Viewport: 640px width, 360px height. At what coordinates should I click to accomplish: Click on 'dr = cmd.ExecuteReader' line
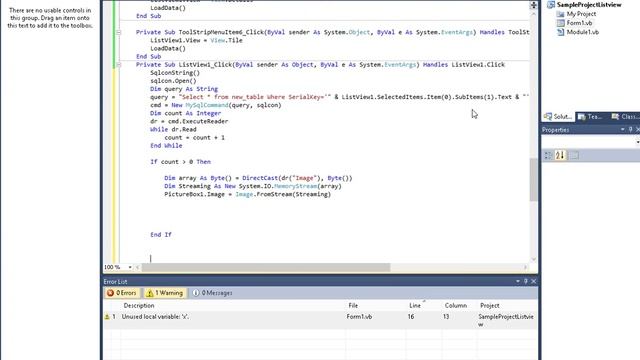pos(189,121)
